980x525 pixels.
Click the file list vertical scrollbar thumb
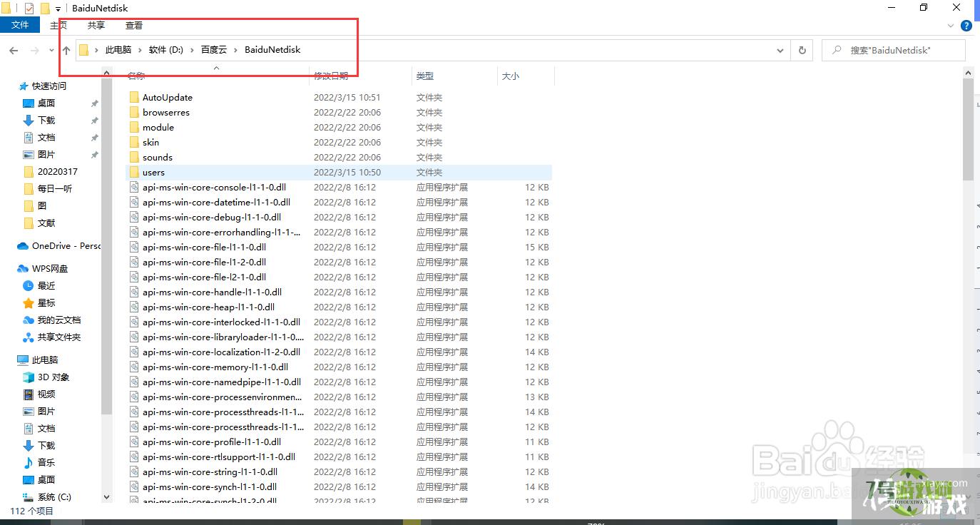(x=968, y=130)
